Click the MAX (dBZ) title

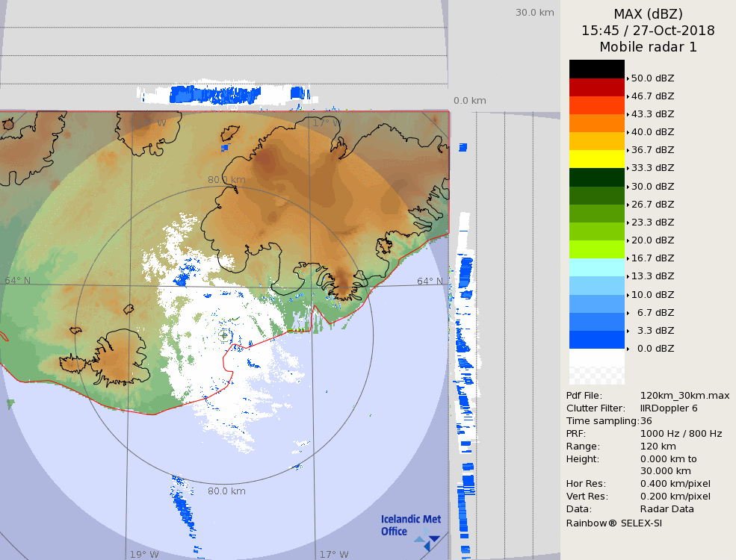tap(648, 13)
